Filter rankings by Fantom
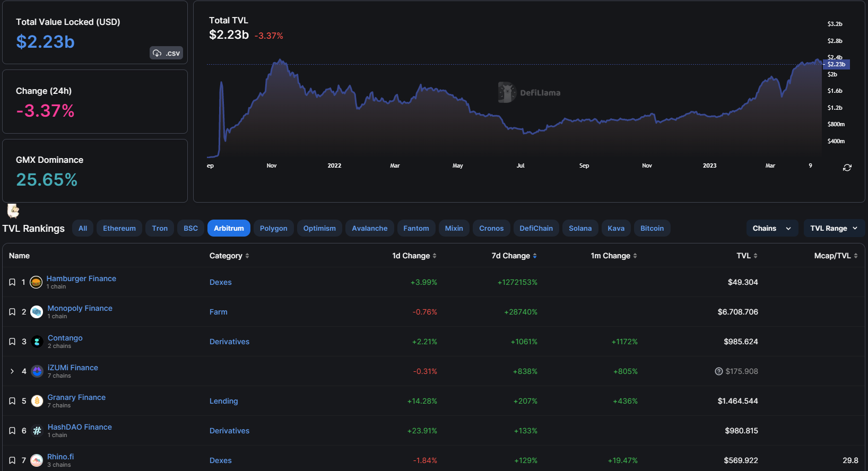 416,228
